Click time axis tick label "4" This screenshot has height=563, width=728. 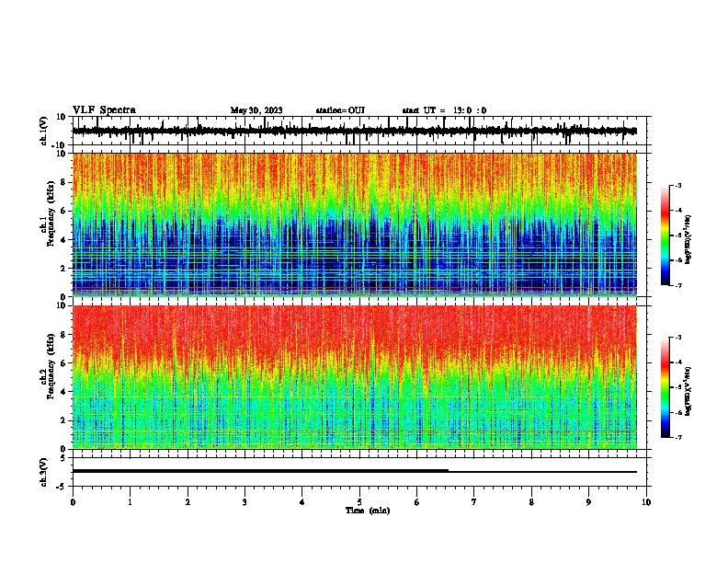click(302, 502)
